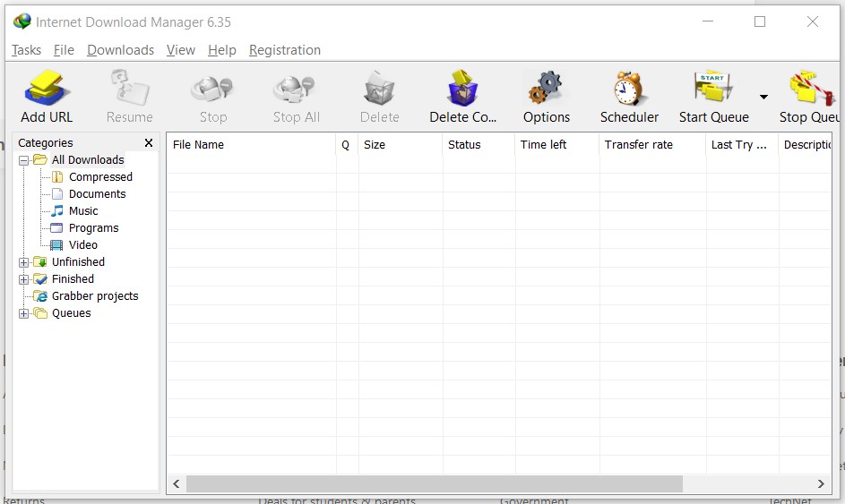The height and width of the screenshot is (504, 845).
Task: Select All Downloads category
Action: click(x=88, y=160)
